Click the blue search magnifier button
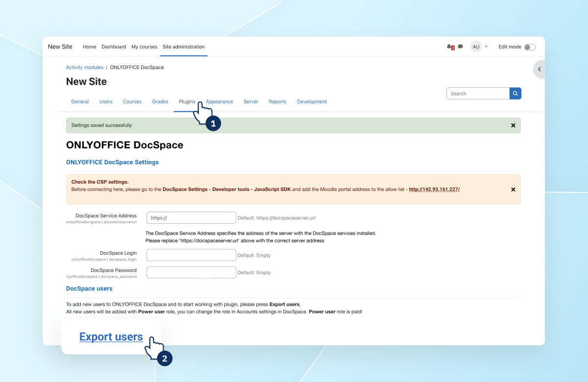 point(515,93)
